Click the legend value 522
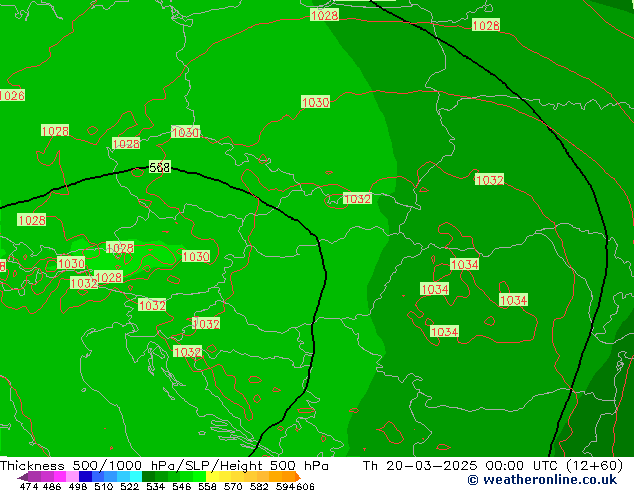634x490 pixels. coord(129,486)
